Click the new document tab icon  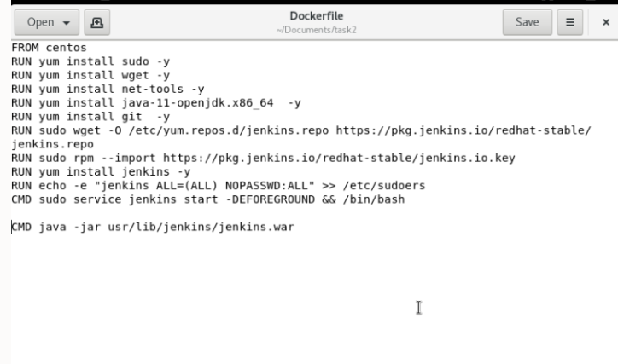point(97,22)
